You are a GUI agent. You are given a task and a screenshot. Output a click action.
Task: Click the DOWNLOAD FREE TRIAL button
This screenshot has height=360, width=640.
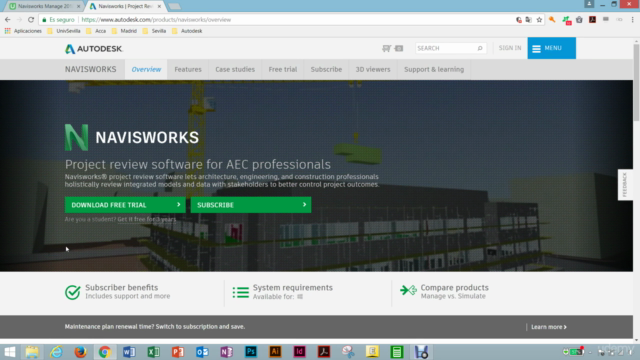point(125,205)
